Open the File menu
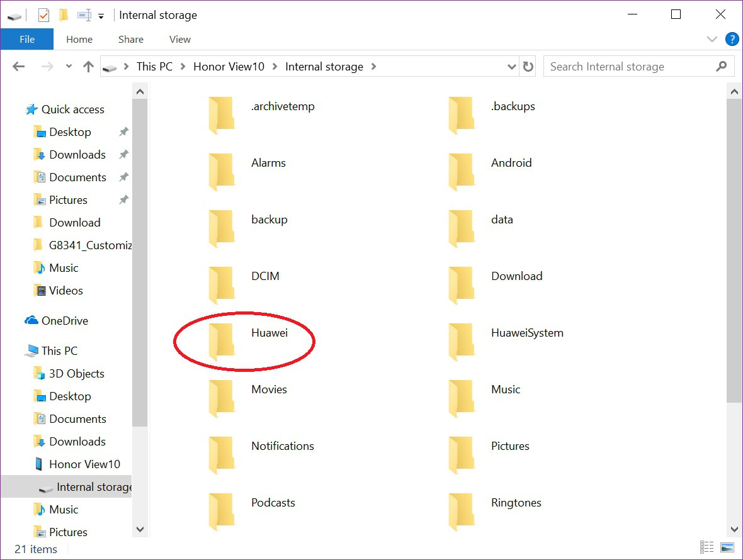Screen dimensions: 743x560 click(27, 39)
